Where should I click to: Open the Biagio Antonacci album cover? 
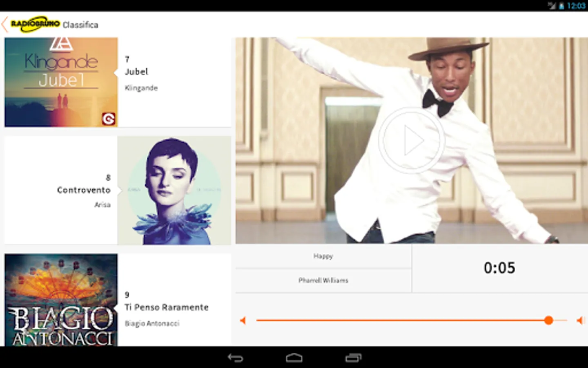tap(61, 300)
